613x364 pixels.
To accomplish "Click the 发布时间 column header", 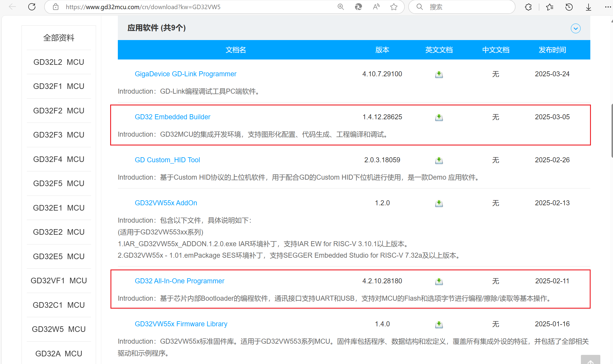I will coord(552,50).
